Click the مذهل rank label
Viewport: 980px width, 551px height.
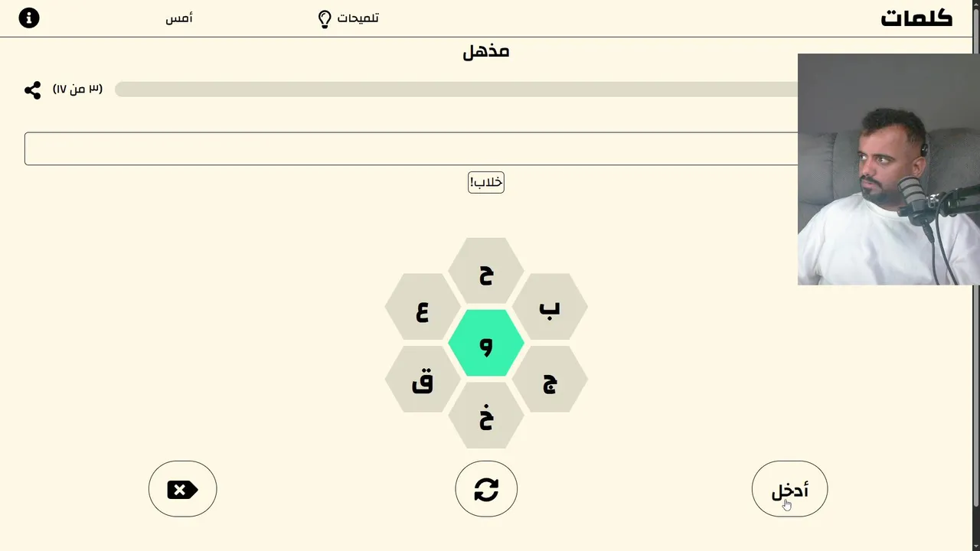(x=486, y=51)
